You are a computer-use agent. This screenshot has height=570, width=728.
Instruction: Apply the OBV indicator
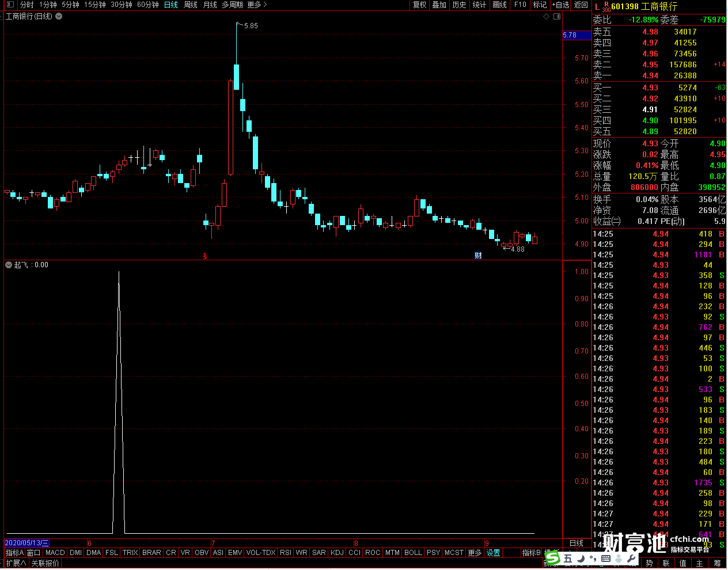202,553
